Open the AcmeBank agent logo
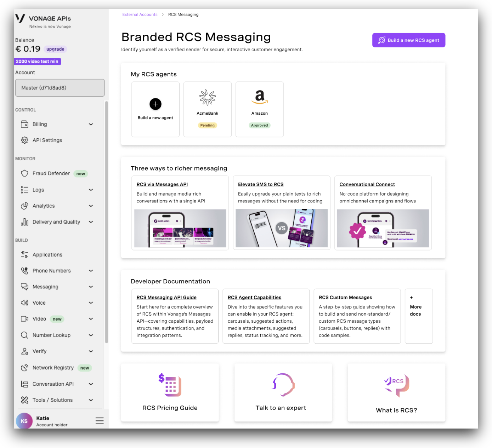492x448 pixels. [207, 97]
